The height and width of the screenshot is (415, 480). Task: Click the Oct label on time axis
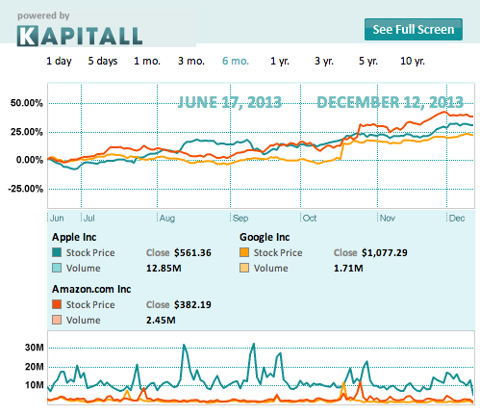click(x=310, y=218)
